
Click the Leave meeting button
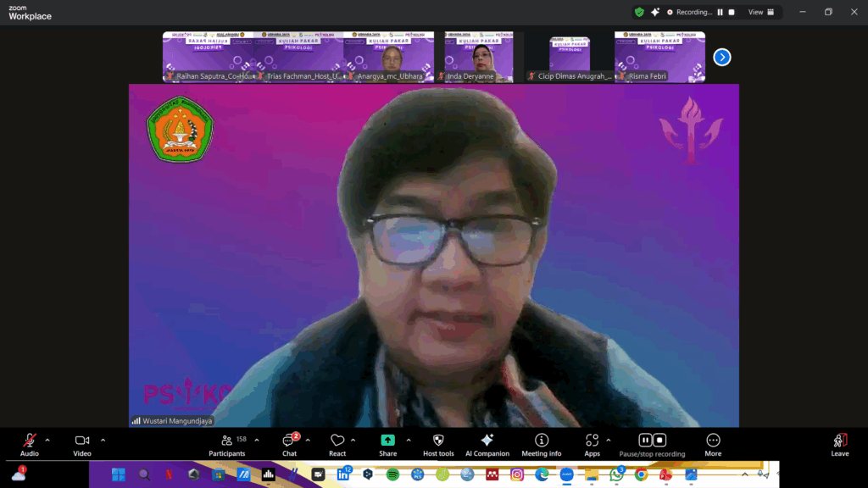click(x=839, y=444)
